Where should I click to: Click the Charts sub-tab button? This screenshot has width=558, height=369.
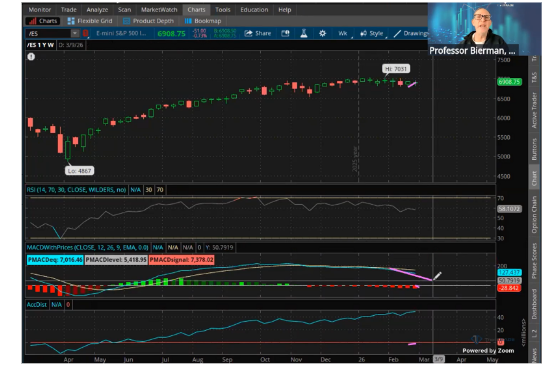pyautogui.click(x=43, y=21)
